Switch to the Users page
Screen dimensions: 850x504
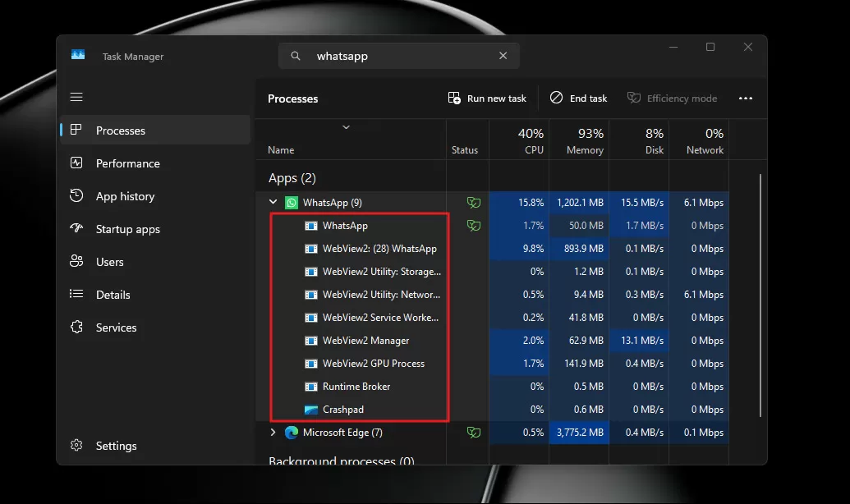coord(155,262)
